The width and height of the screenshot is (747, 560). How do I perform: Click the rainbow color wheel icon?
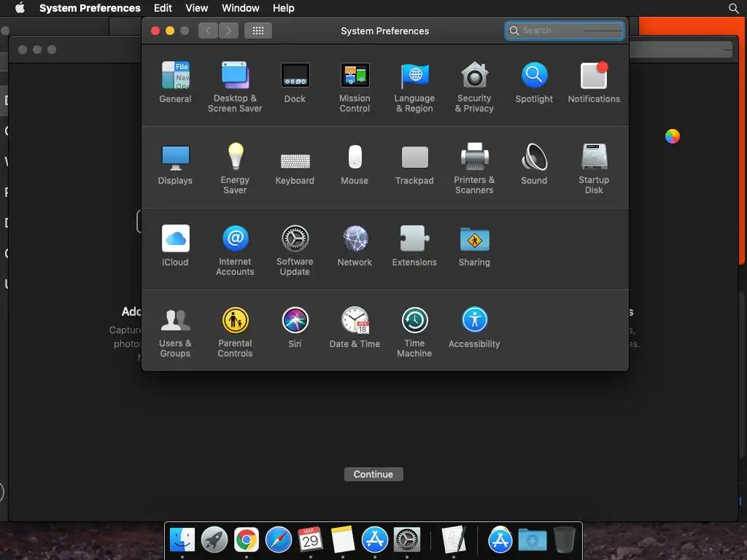click(672, 136)
